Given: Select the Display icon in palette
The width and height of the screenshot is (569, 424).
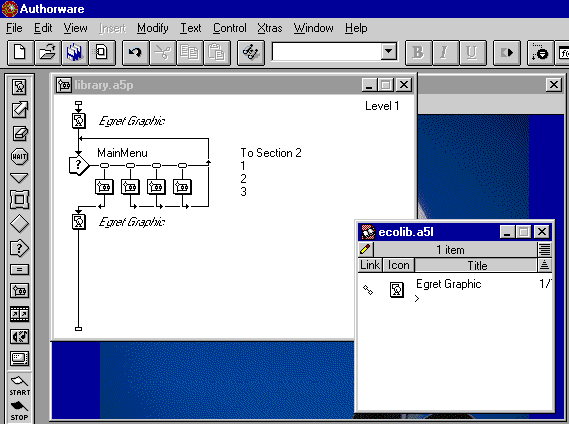Looking at the screenshot, I should point(19,87).
